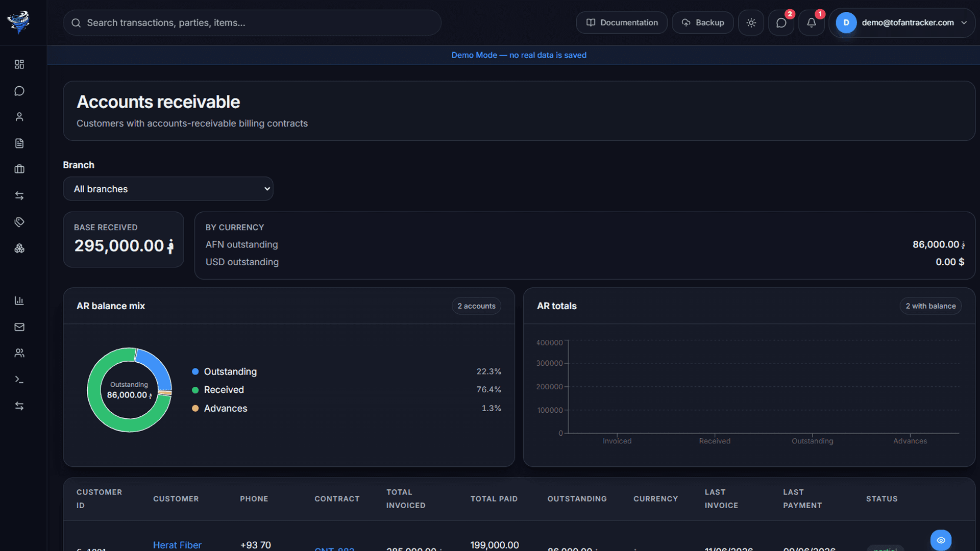Open the price tag icon in sidebar
The width and height of the screenshot is (980, 551).
click(19, 222)
